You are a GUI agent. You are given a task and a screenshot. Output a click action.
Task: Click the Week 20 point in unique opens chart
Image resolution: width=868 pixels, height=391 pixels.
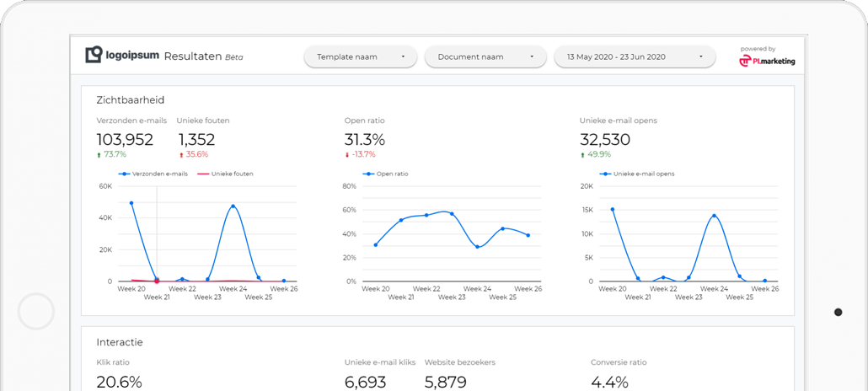point(613,209)
